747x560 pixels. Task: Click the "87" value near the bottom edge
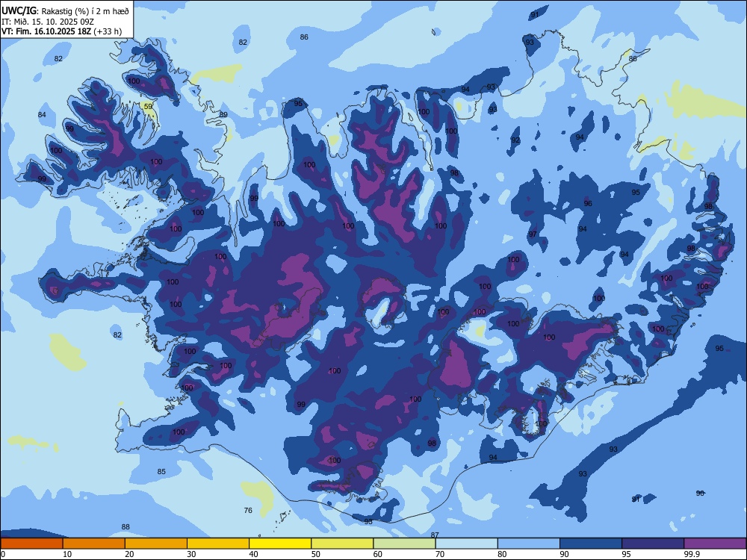435,535
